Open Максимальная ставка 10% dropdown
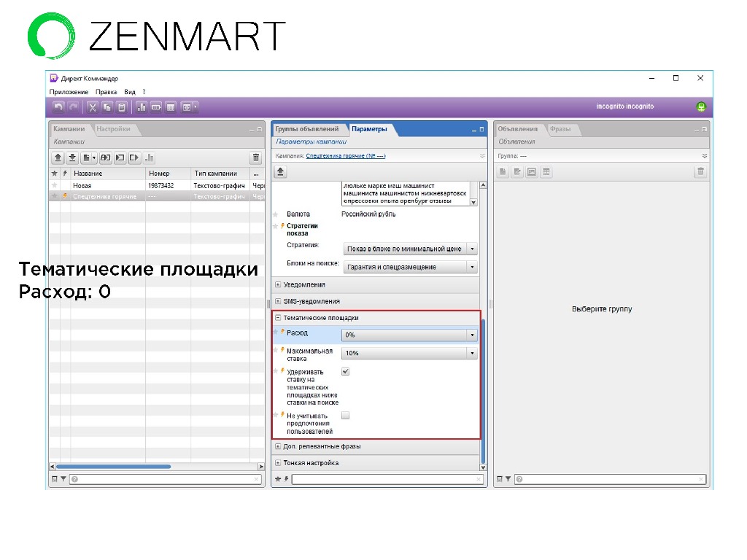This screenshot has width=747, height=560. coord(410,353)
